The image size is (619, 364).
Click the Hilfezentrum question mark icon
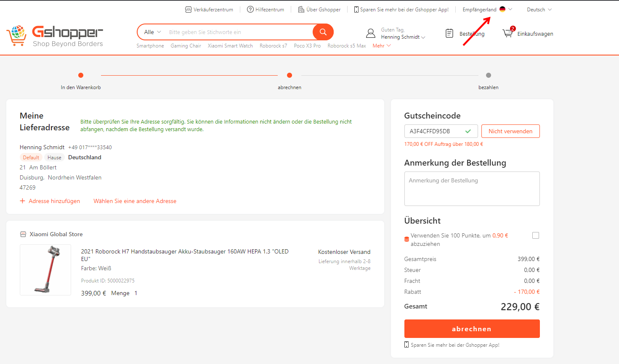coord(250,9)
